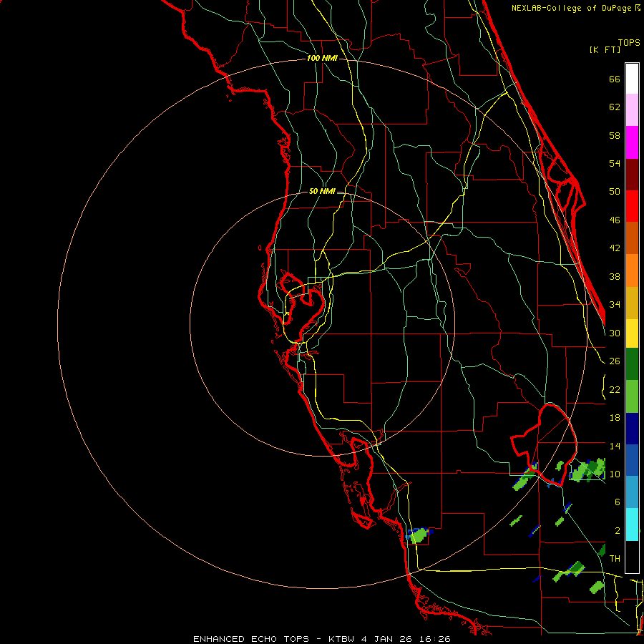Click the orange 38 kft legend swatch
The image size is (644, 644).
(632, 270)
